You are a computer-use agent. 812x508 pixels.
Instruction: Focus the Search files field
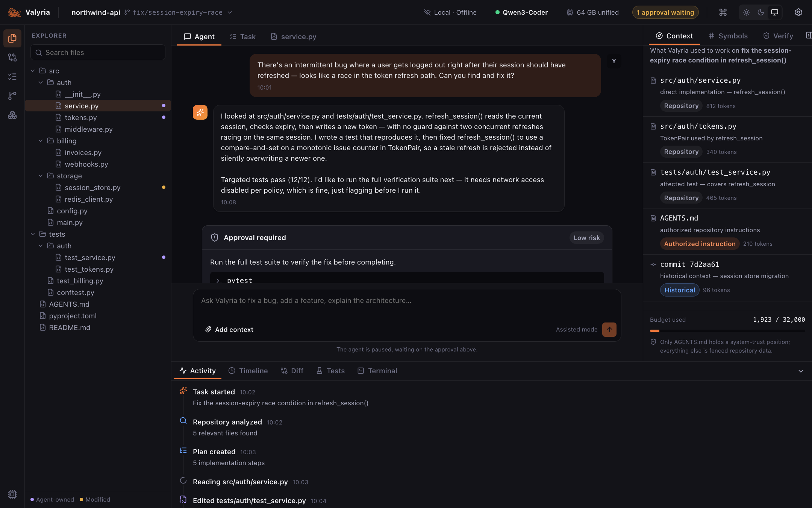tap(98, 52)
